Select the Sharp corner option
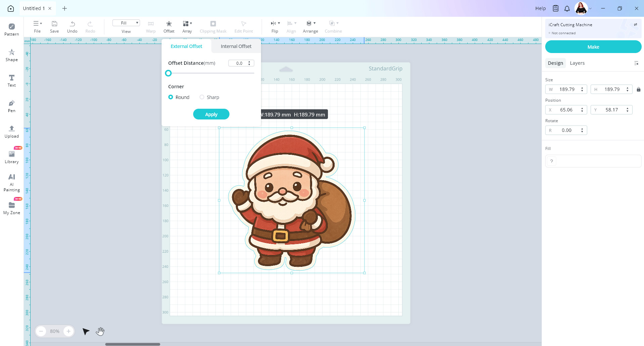644x346 pixels. [209, 97]
